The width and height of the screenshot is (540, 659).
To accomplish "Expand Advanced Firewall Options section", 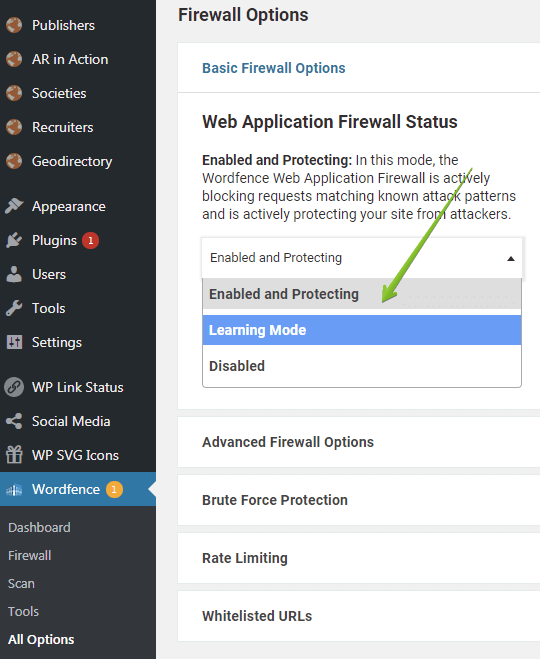I will click(x=288, y=442).
